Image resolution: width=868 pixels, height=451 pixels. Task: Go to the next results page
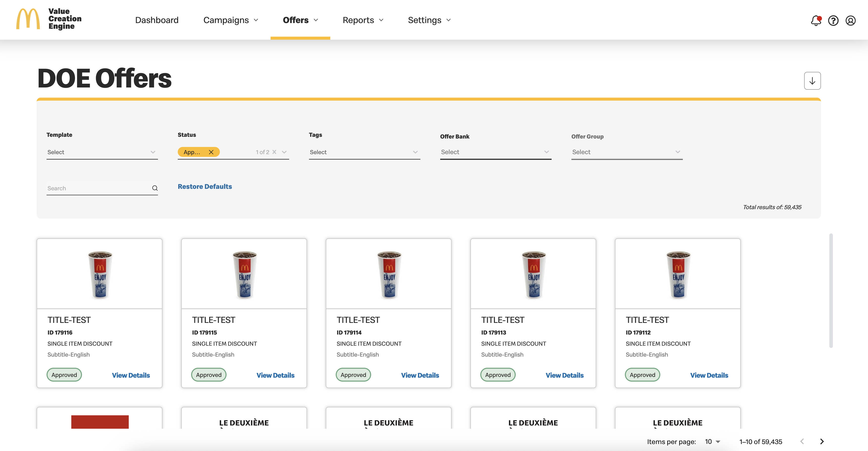pyautogui.click(x=822, y=442)
